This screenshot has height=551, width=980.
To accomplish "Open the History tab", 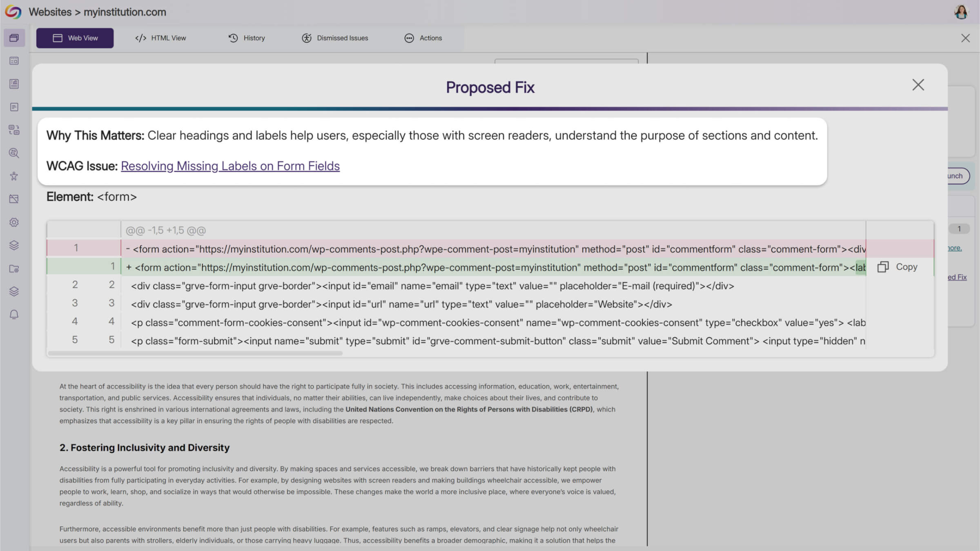I will (x=246, y=38).
